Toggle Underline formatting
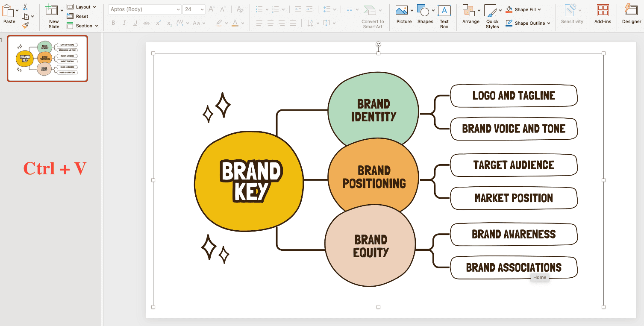The height and width of the screenshot is (326, 644). coord(135,23)
